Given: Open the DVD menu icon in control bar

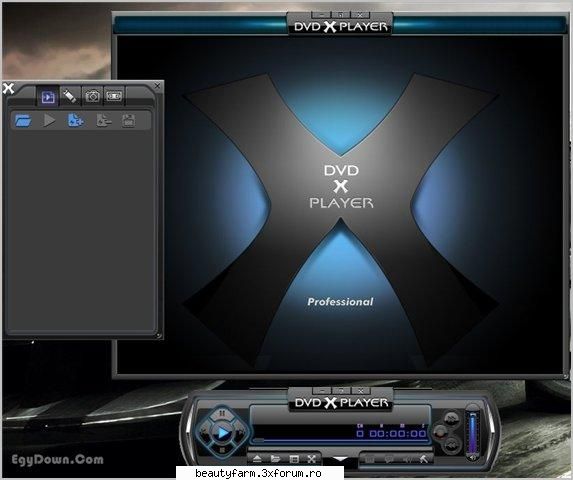Looking at the screenshot, I should pyautogui.click(x=370, y=459).
